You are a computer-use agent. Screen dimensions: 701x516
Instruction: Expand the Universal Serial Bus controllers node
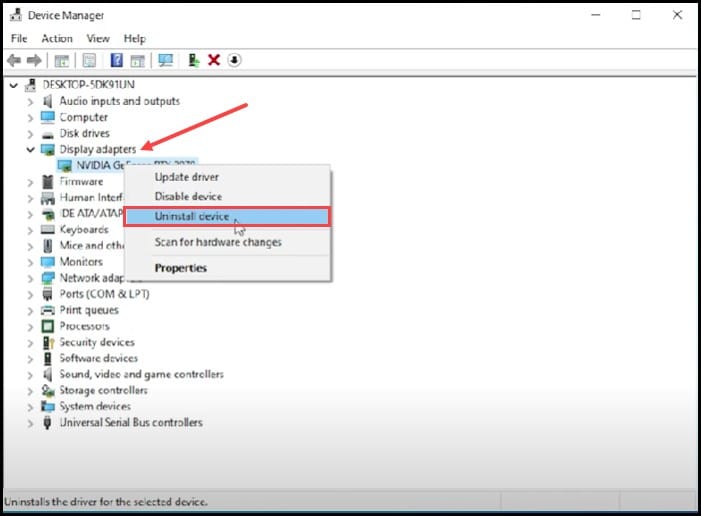(x=30, y=422)
